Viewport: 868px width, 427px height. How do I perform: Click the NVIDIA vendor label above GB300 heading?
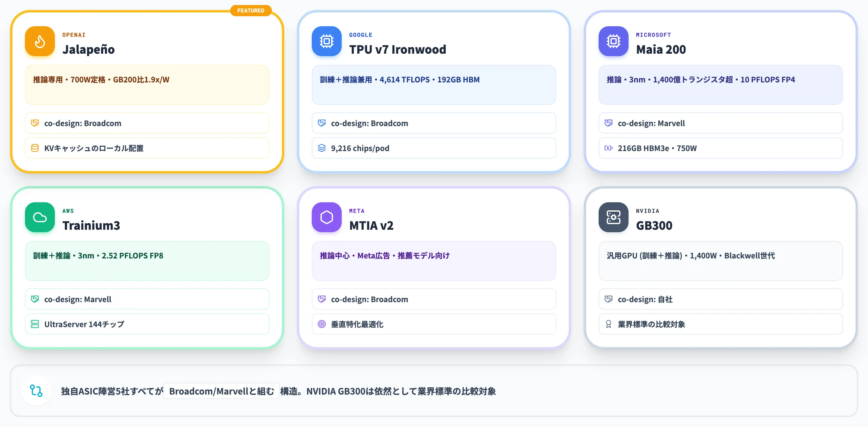click(x=648, y=211)
